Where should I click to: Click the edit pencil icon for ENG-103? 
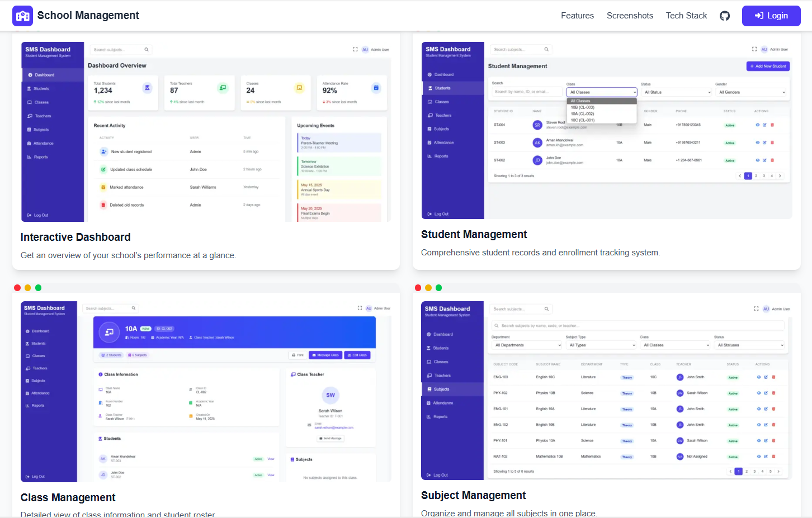[766, 377]
